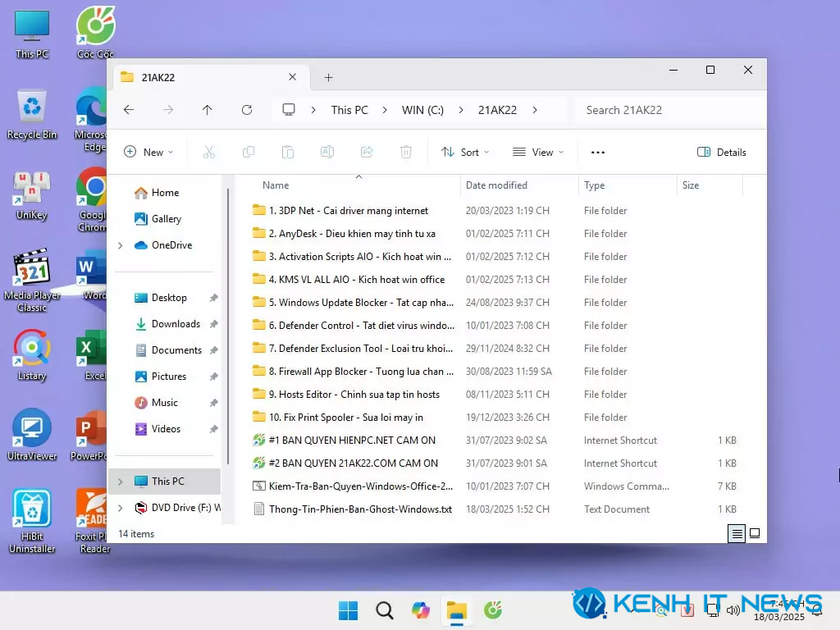Screen dimensions: 840x630
Task: Go up one folder level arrow
Action: pos(208,110)
